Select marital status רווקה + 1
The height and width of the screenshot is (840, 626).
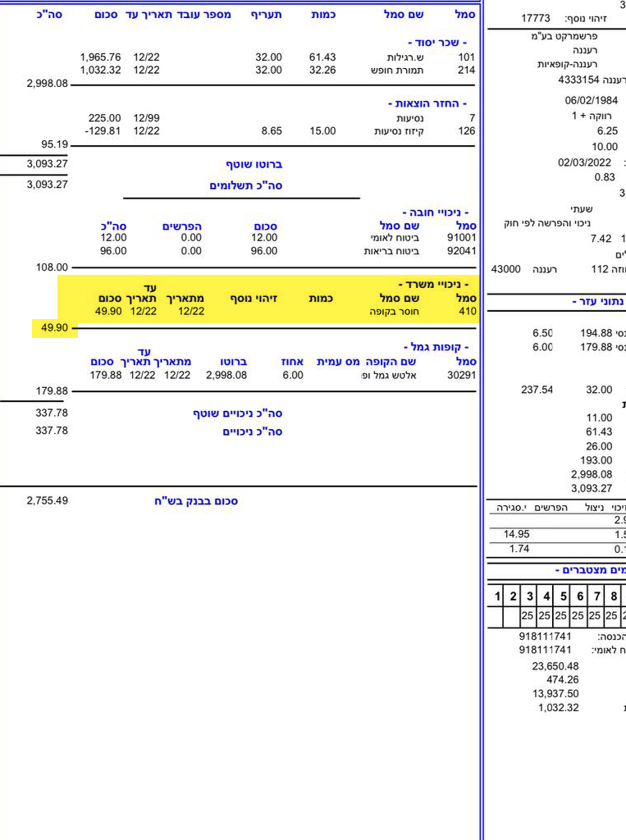[592, 116]
